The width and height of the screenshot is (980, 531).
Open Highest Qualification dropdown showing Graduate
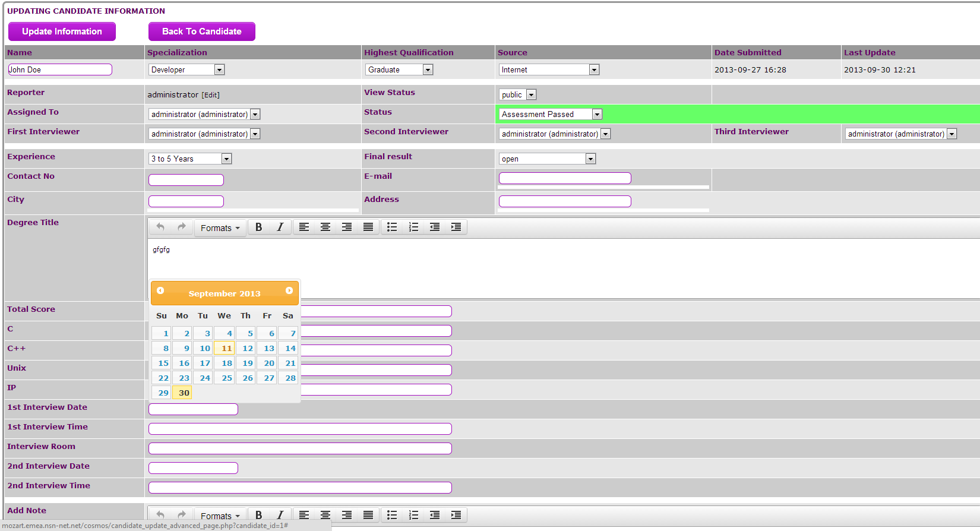pyautogui.click(x=399, y=69)
